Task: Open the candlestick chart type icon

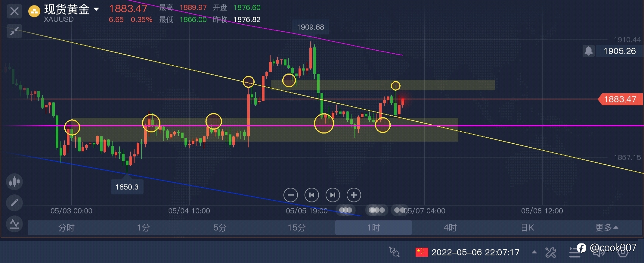Action: [14, 182]
